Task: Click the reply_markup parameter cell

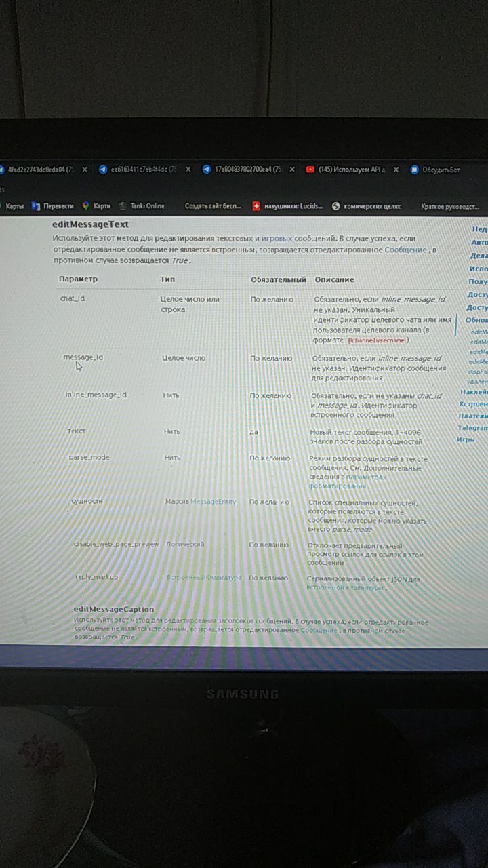Action: point(96,577)
